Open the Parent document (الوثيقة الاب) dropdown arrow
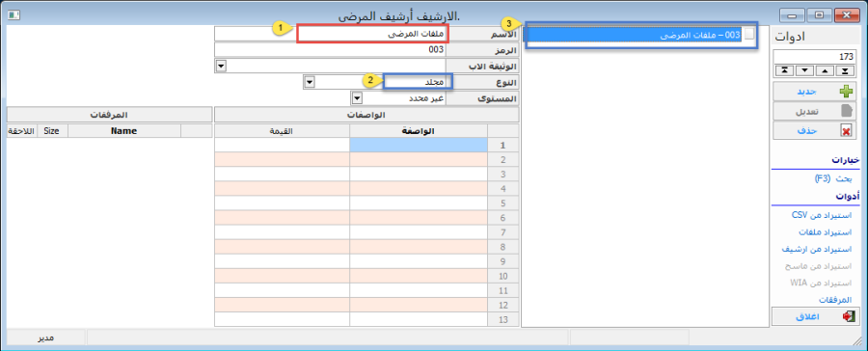This screenshot has height=351, width=868. (x=221, y=66)
